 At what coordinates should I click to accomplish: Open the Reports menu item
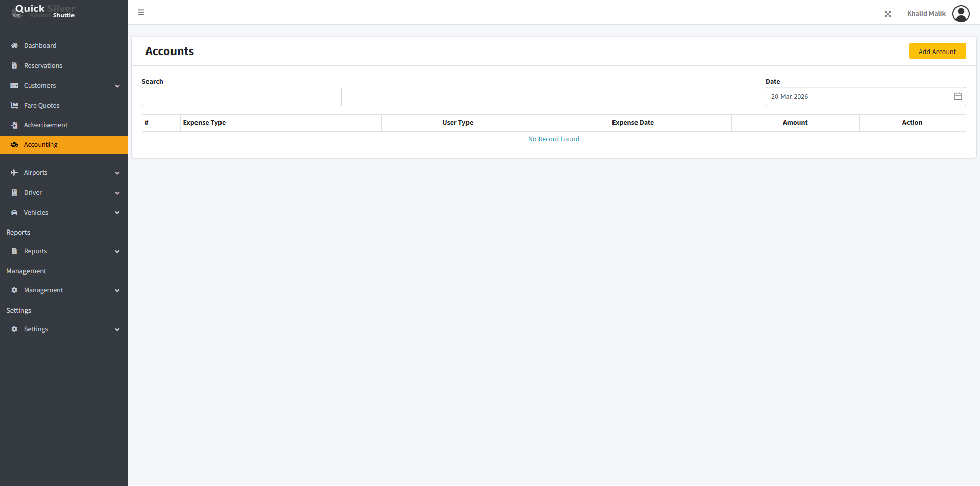tap(35, 251)
